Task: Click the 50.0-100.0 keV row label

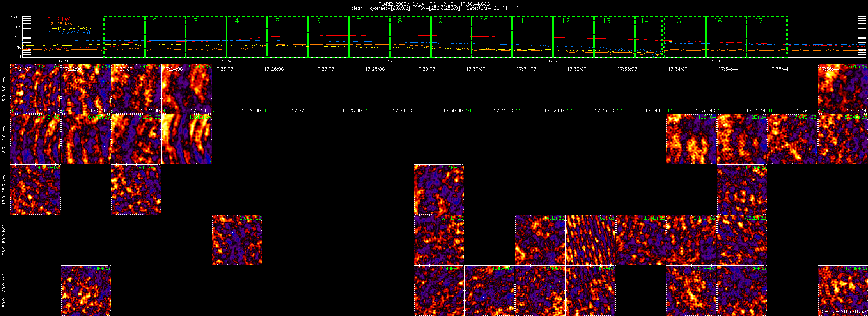Action: 4,290
